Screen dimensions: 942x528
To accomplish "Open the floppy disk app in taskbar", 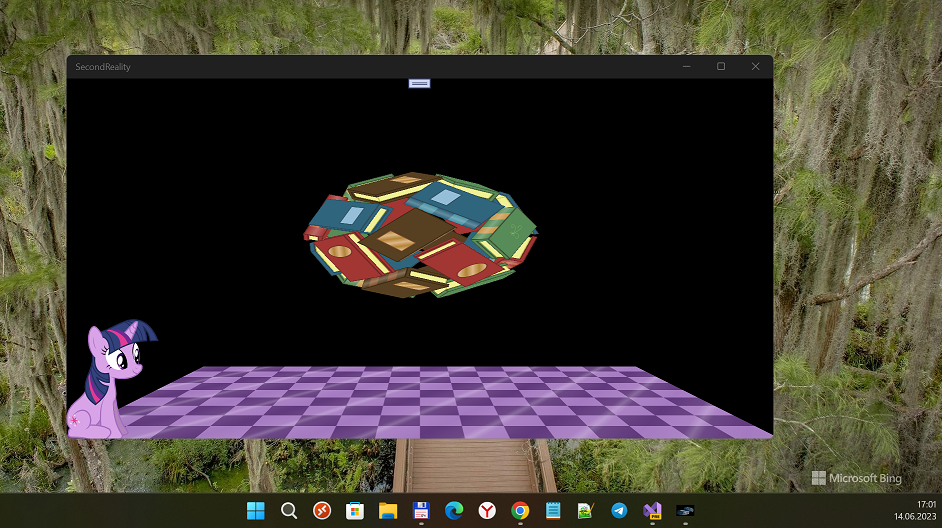I will pos(421,511).
